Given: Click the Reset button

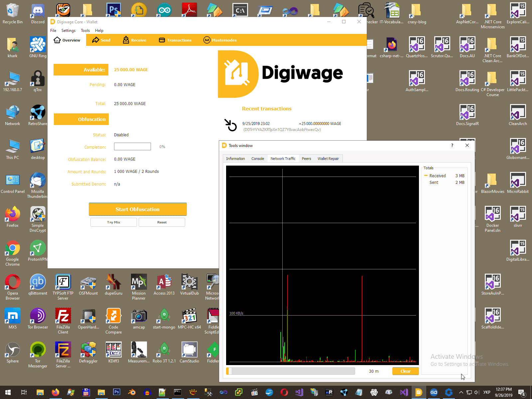Looking at the screenshot, I should coord(162,222).
